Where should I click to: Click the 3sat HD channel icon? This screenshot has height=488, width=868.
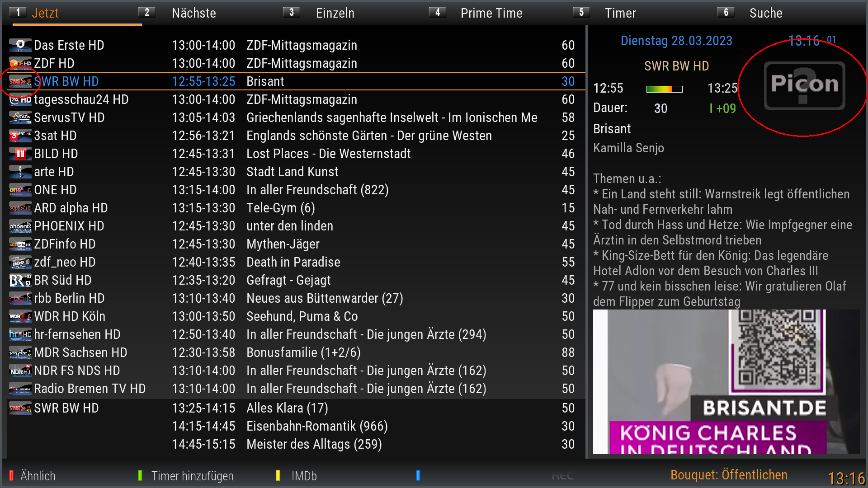click(20, 136)
